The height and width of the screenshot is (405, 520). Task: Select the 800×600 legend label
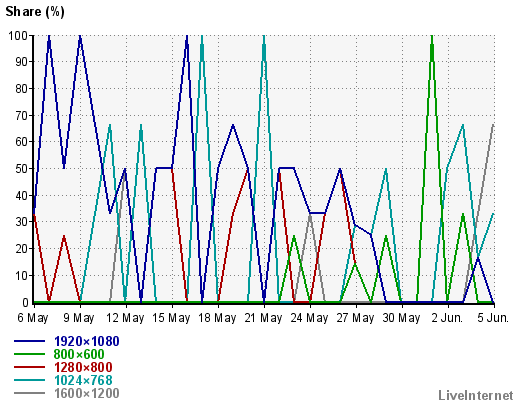(x=79, y=354)
